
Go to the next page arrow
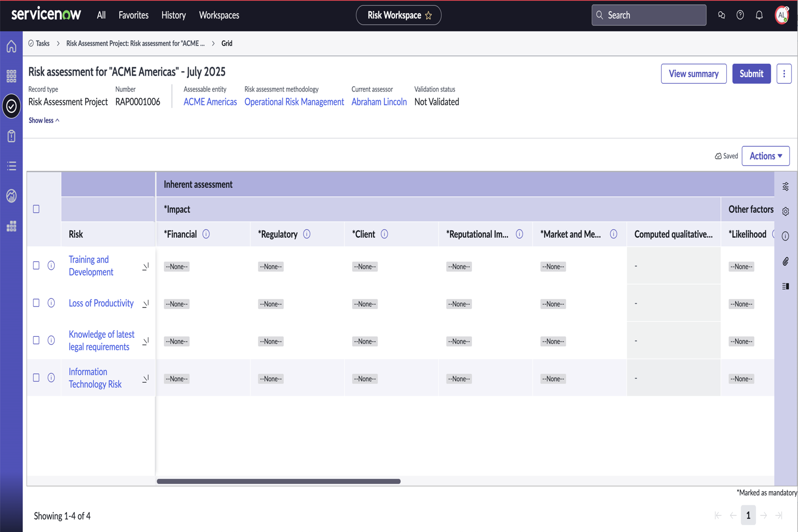coord(763,516)
